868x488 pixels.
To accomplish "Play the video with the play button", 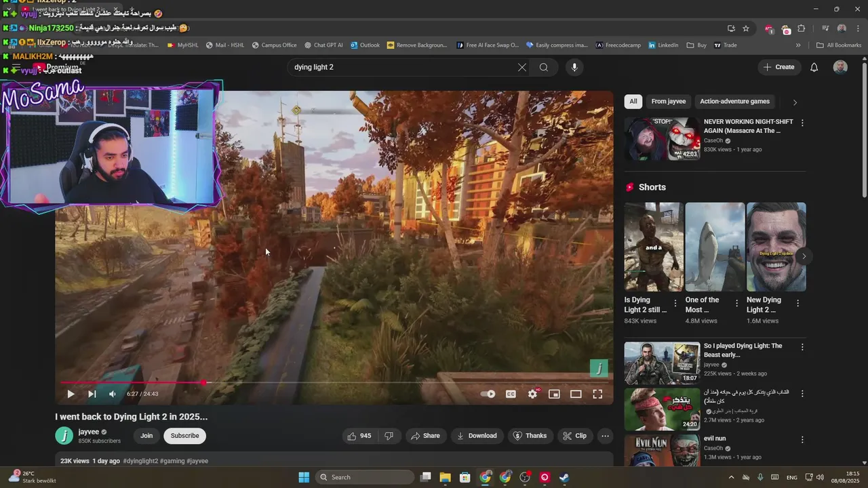I will (71, 394).
